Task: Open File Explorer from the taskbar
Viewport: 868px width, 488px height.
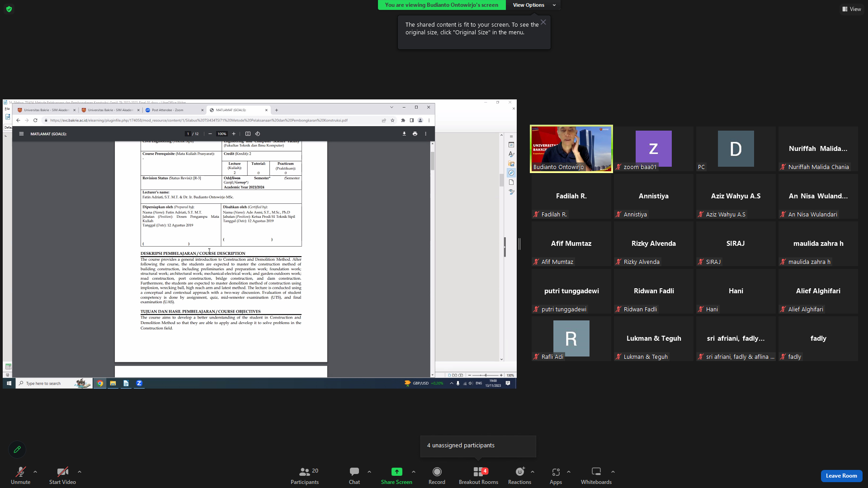Action: [x=113, y=383]
